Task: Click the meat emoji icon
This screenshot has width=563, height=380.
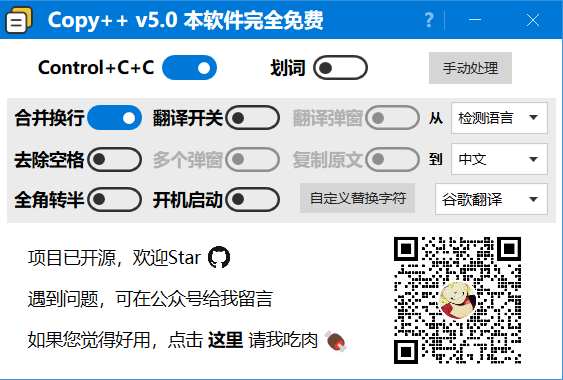Action: tap(336, 341)
